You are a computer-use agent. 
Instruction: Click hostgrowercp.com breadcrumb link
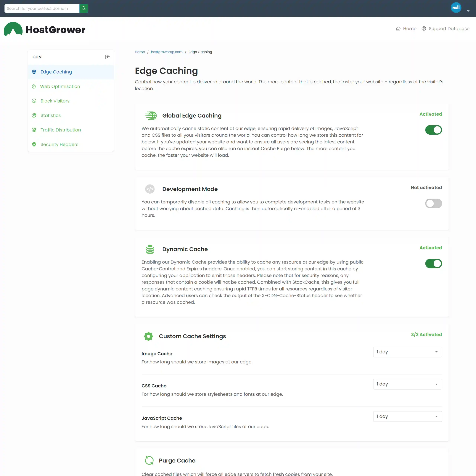[167, 52]
